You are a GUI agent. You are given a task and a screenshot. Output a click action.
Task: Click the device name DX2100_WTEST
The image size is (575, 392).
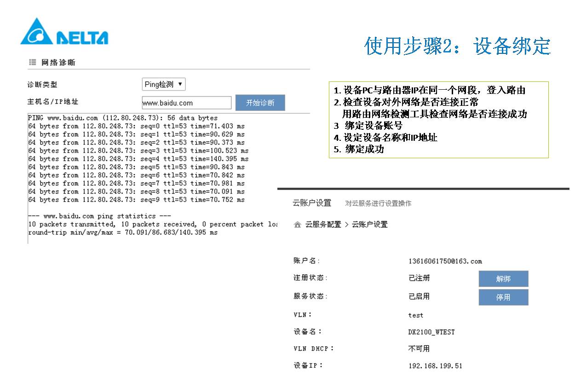431,332
